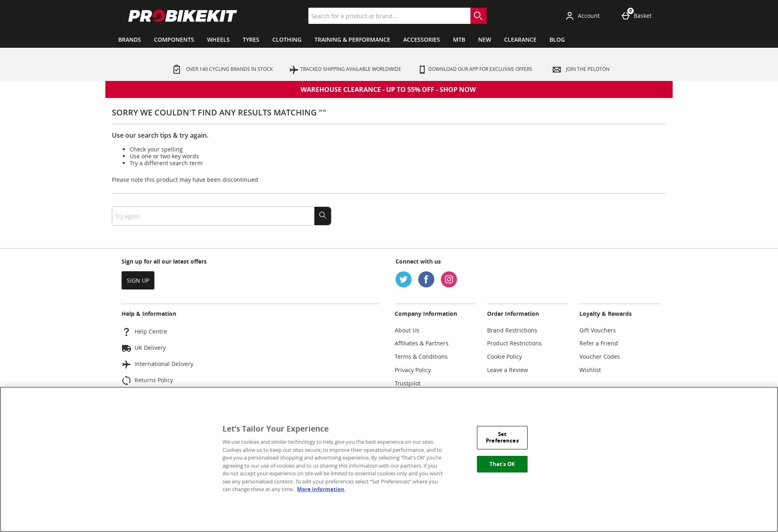Open the Help Centre link
The width and height of the screenshot is (778, 532).
[151, 332]
